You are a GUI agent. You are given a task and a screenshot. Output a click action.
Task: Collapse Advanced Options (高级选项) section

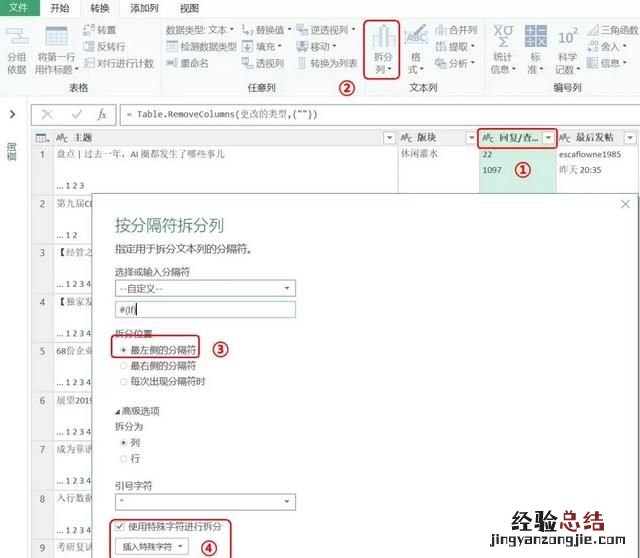pos(138,411)
